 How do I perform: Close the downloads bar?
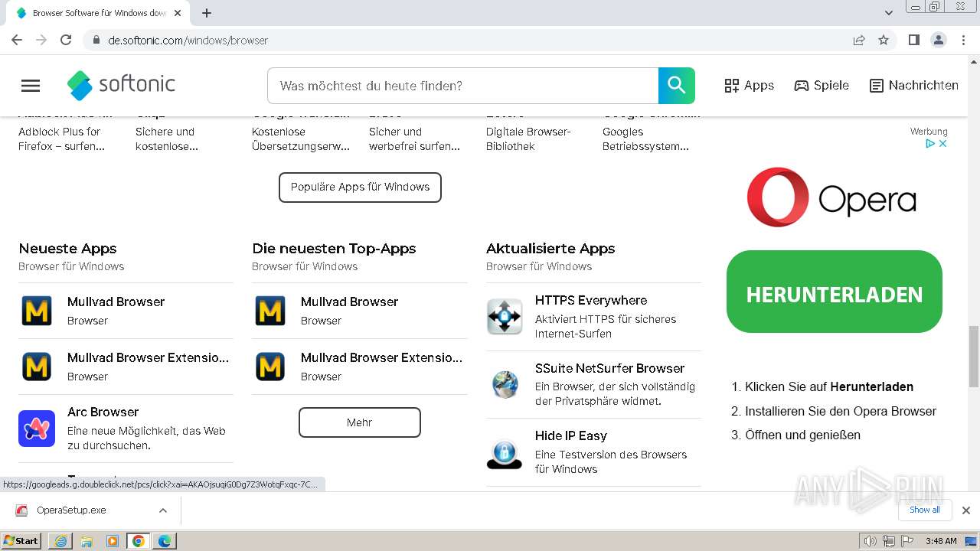[x=966, y=510]
